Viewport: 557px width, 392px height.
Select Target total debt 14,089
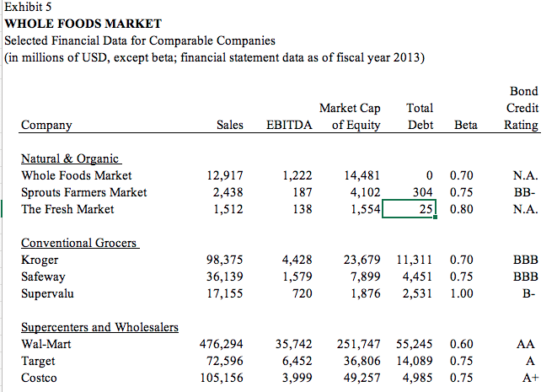415,361
